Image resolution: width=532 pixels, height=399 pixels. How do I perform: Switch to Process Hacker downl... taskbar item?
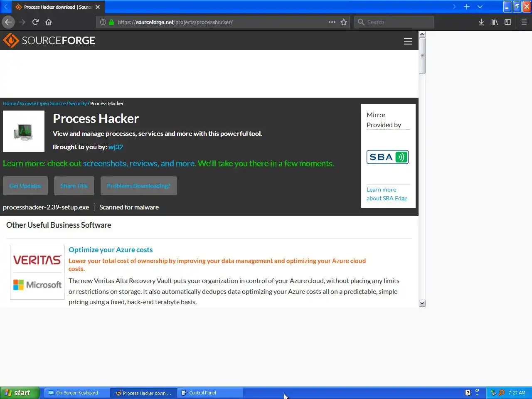pos(144,393)
